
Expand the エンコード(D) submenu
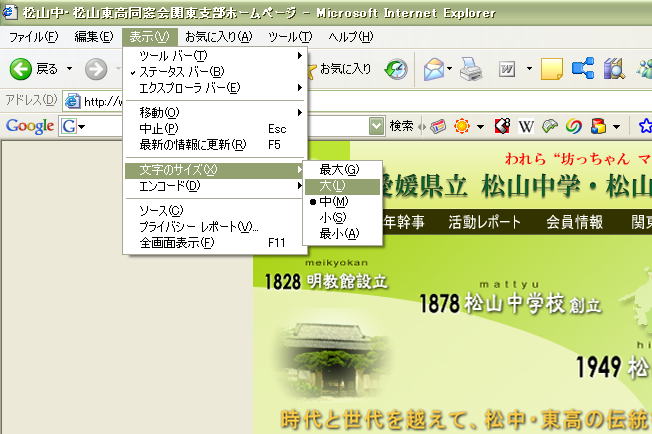pyautogui.click(x=215, y=186)
